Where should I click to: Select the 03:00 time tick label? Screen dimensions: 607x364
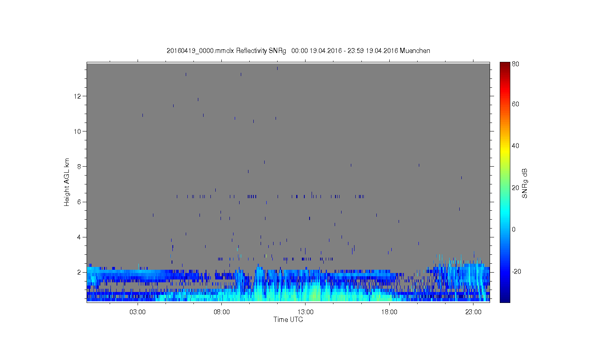point(138,312)
